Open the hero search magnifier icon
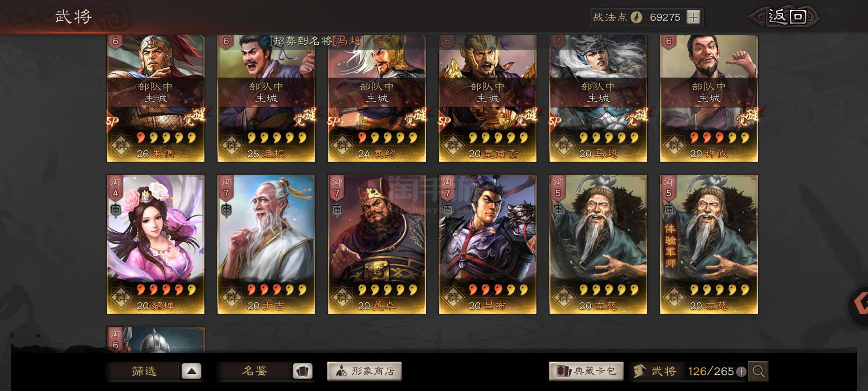Image resolution: width=868 pixels, height=391 pixels. click(x=758, y=371)
